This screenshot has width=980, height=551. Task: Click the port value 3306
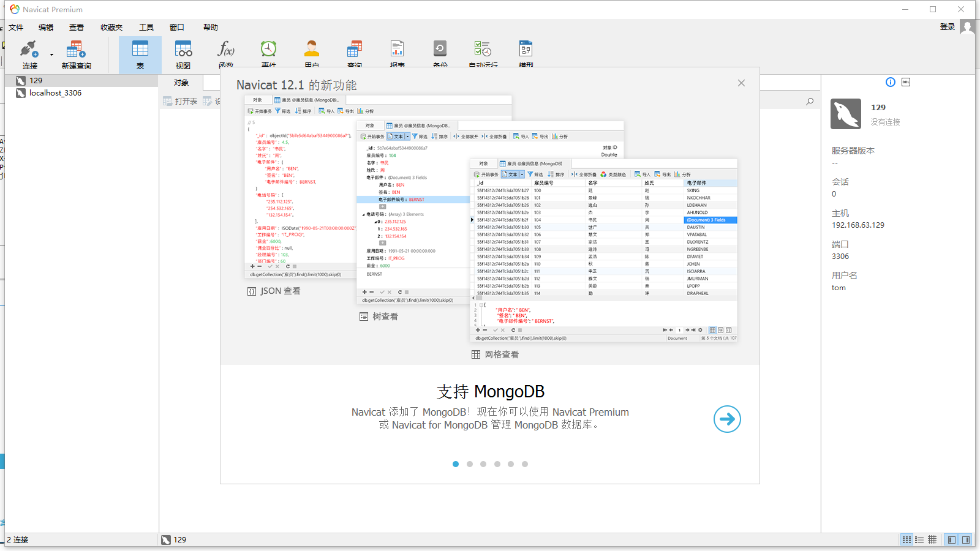point(840,257)
